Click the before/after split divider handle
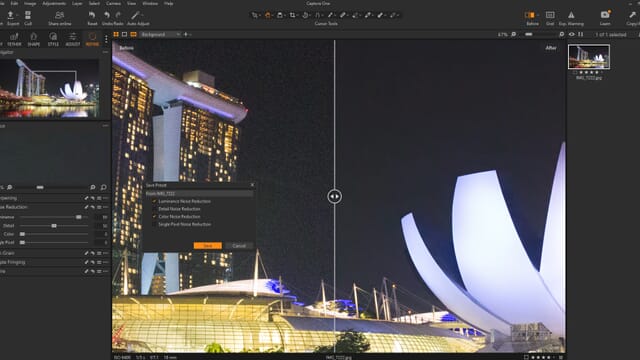 (x=334, y=196)
